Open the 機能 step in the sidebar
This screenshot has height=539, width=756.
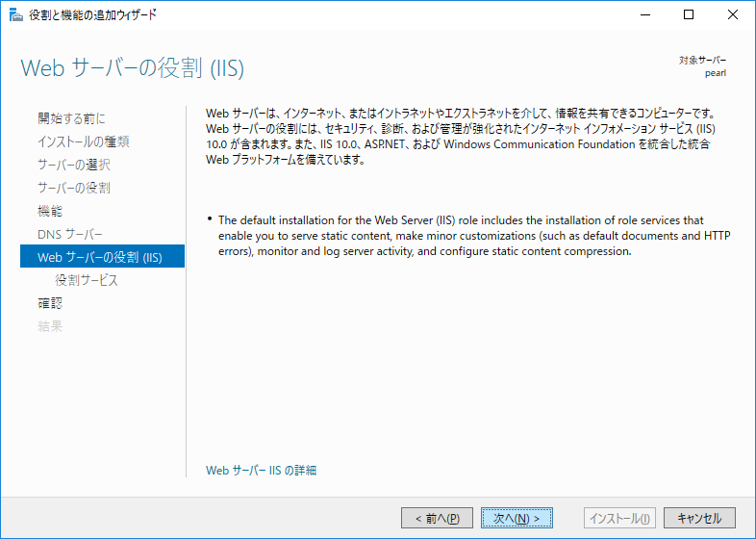pyautogui.click(x=50, y=211)
